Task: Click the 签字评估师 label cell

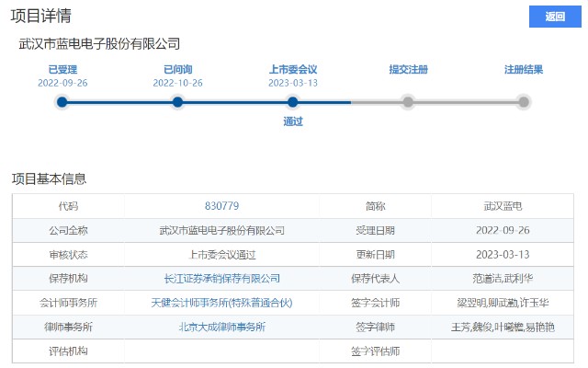Action: [375, 351]
